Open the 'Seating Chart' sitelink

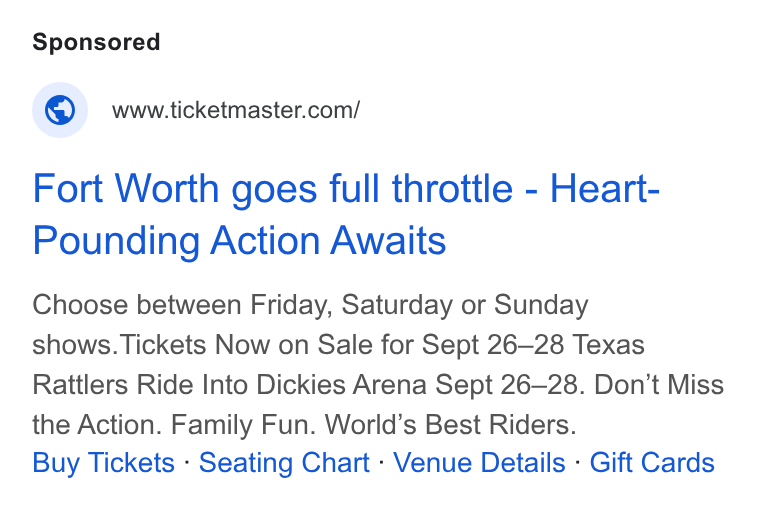click(284, 462)
